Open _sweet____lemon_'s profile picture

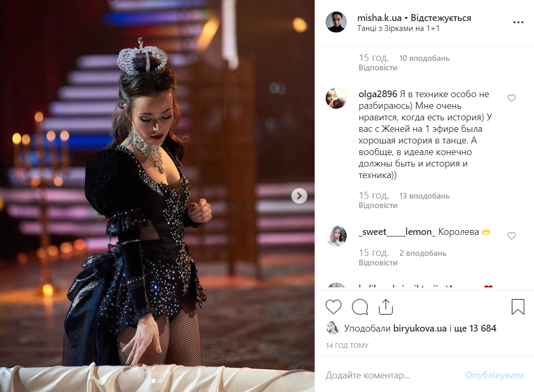(x=336, y=235)
